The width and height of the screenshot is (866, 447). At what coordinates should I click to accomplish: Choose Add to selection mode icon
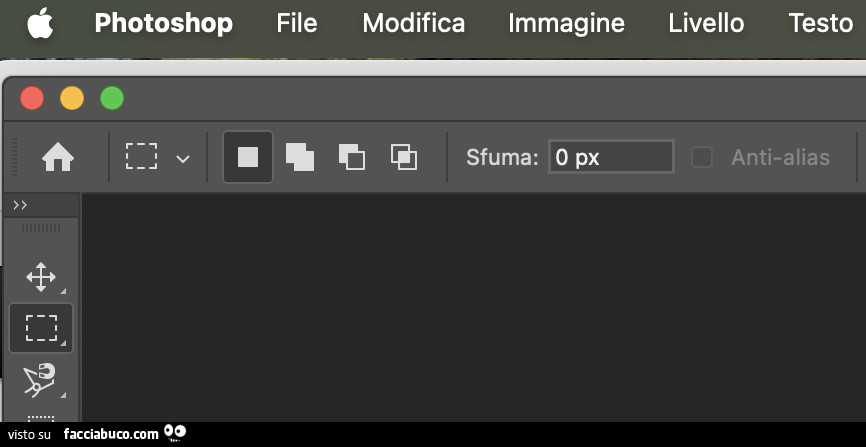pyautogui.click(x=300, y=157)
